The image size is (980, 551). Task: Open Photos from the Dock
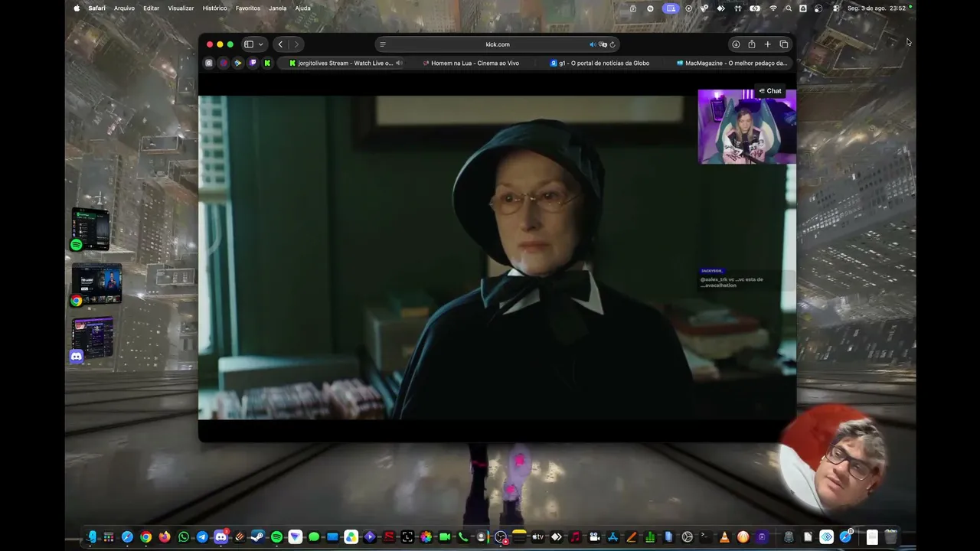point(426,537)
